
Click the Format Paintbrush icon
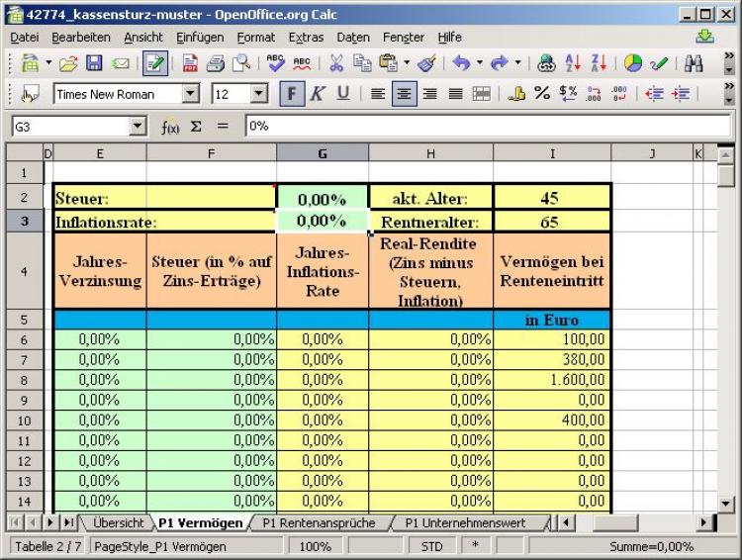click(426, 63)
